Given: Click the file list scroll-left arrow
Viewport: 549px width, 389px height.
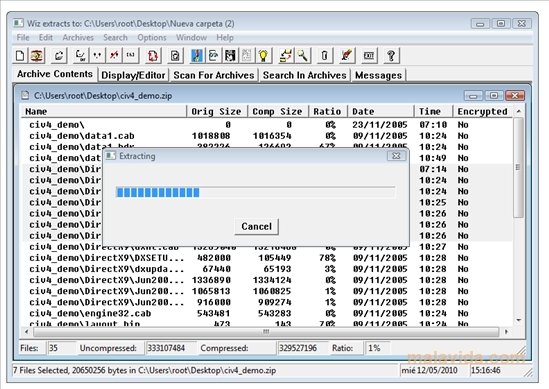Looking at the screenshot, I should coord(27,331).
